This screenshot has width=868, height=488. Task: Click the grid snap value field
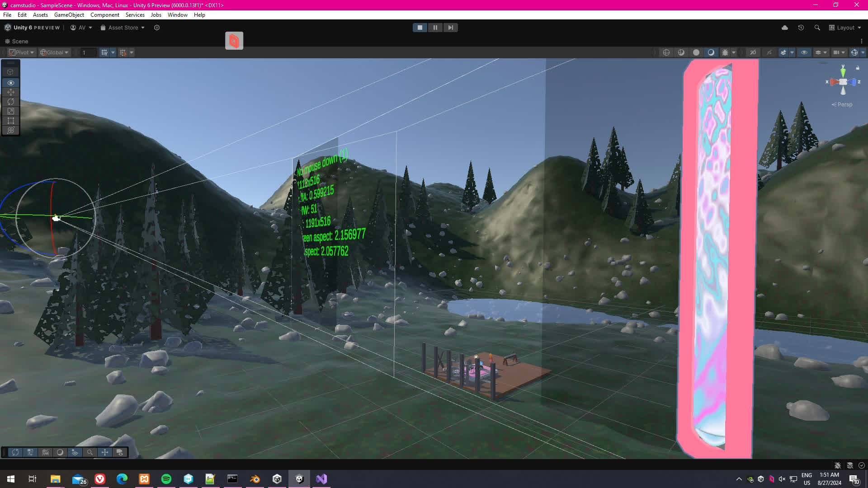click(x=88, y=52)
